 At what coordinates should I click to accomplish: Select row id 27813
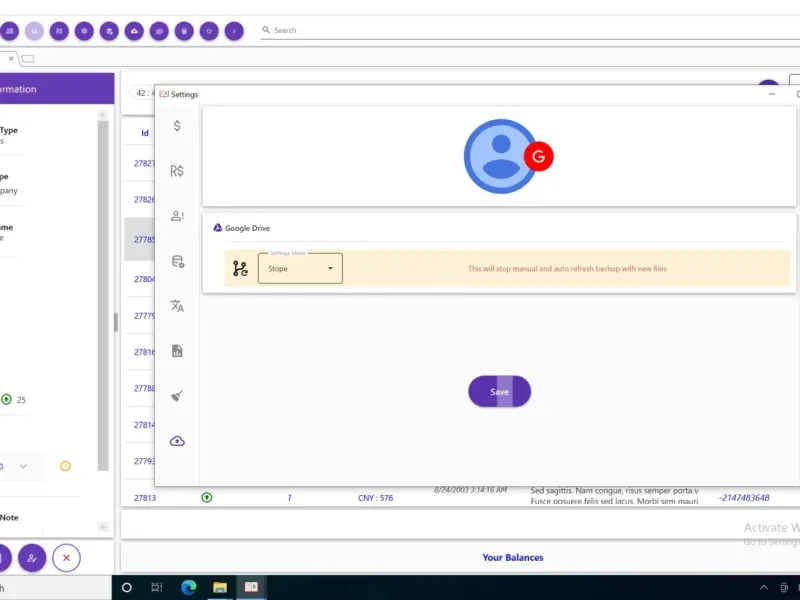pos(145,497)
